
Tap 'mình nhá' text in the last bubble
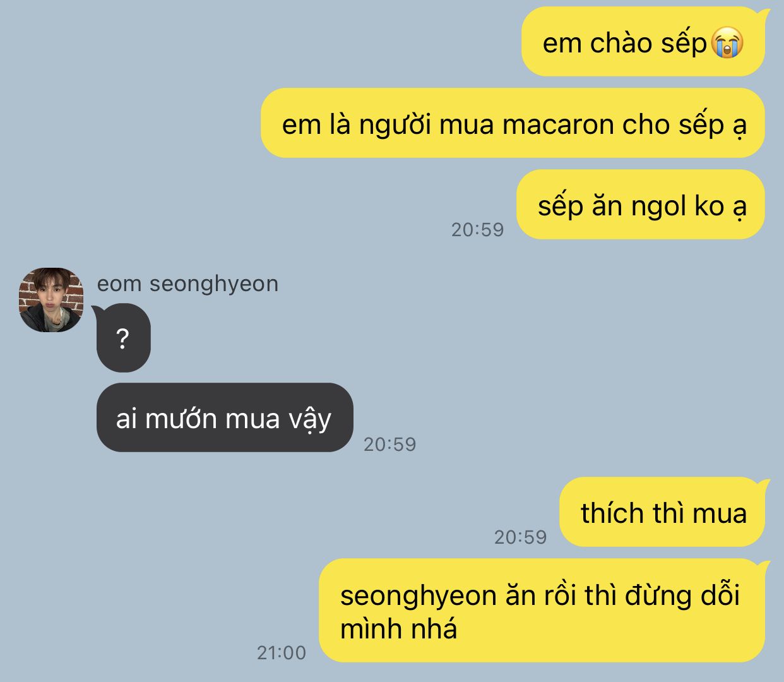(398, 630)
